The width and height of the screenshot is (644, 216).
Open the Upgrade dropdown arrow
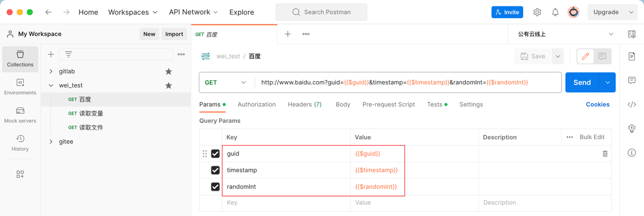tap(631, 12)
